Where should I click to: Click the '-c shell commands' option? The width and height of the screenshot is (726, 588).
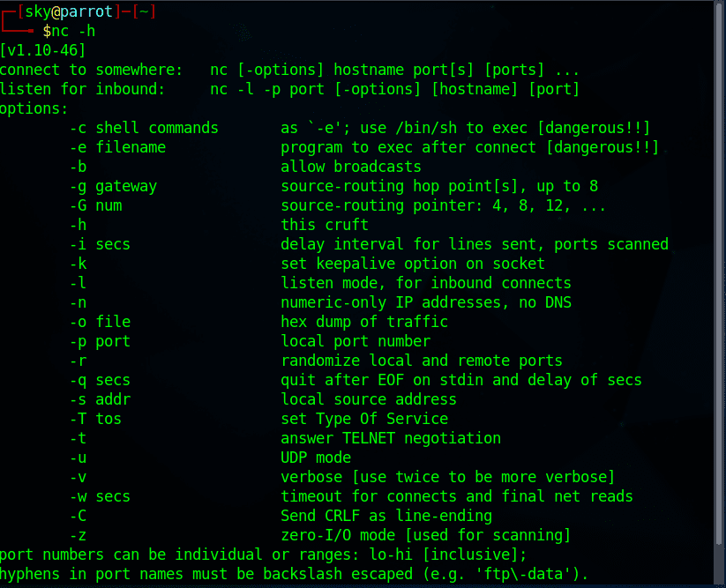coord(144,128)
